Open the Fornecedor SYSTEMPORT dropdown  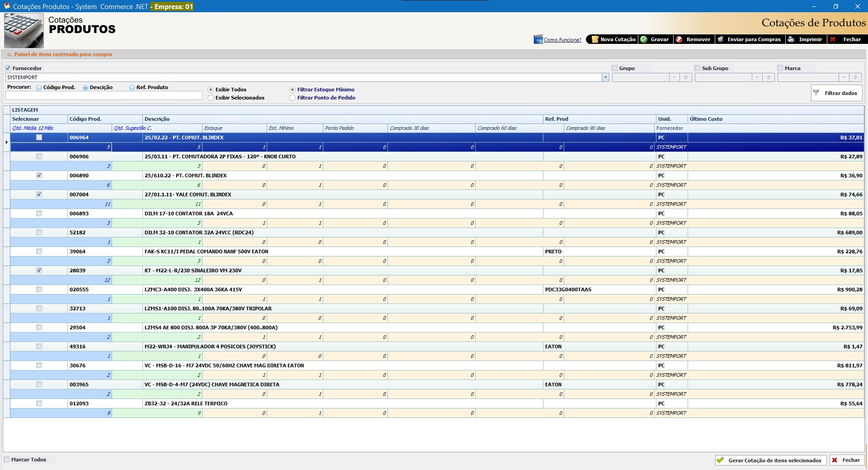tap(605, 77)
